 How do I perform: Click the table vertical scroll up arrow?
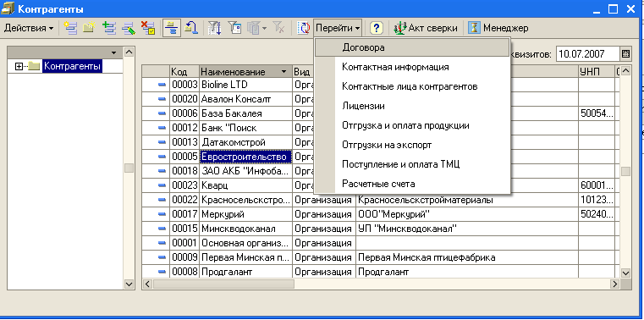(x=625, y=71)
